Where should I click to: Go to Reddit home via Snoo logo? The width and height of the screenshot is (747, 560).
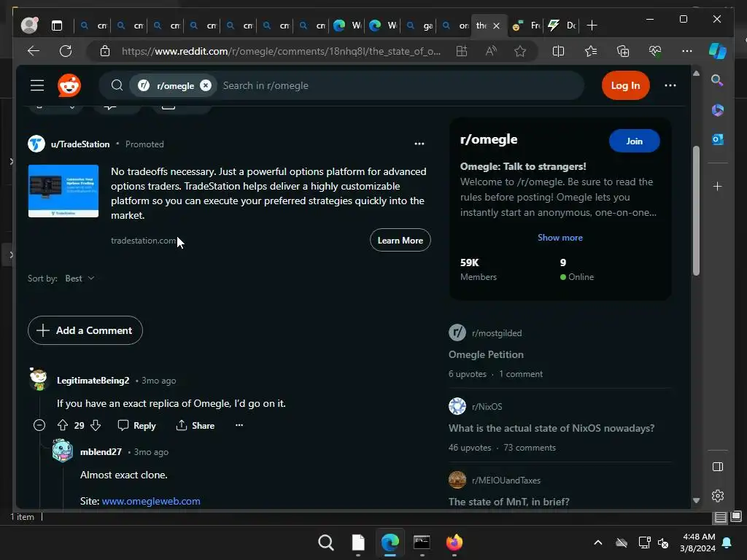[x=69, y=85]
